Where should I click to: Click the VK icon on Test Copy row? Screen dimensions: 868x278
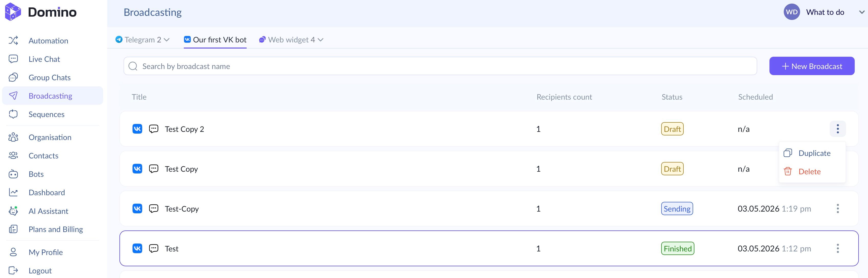tap(137, 169)
